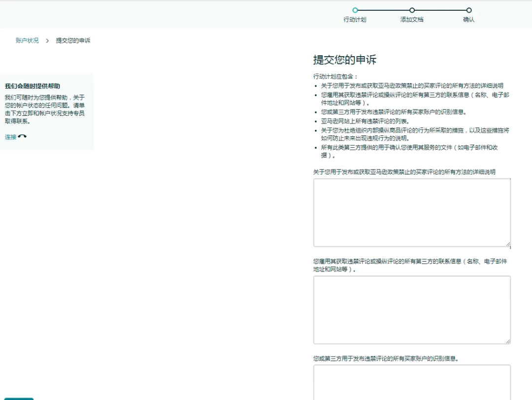Select the 行动计划 progress circle
This screenshot has width=532, height=400.
pos(355,10)
